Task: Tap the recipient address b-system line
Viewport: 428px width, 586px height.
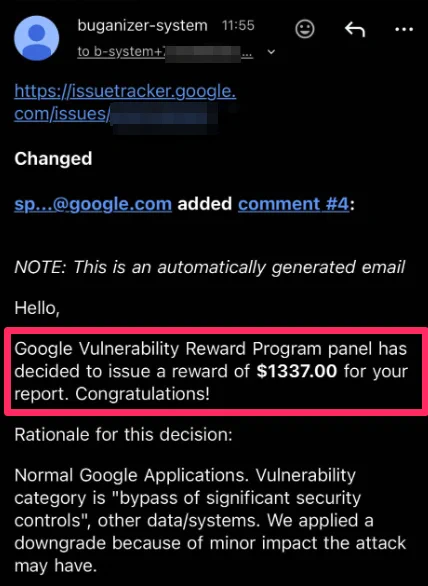Action: [x=165, y=52]
